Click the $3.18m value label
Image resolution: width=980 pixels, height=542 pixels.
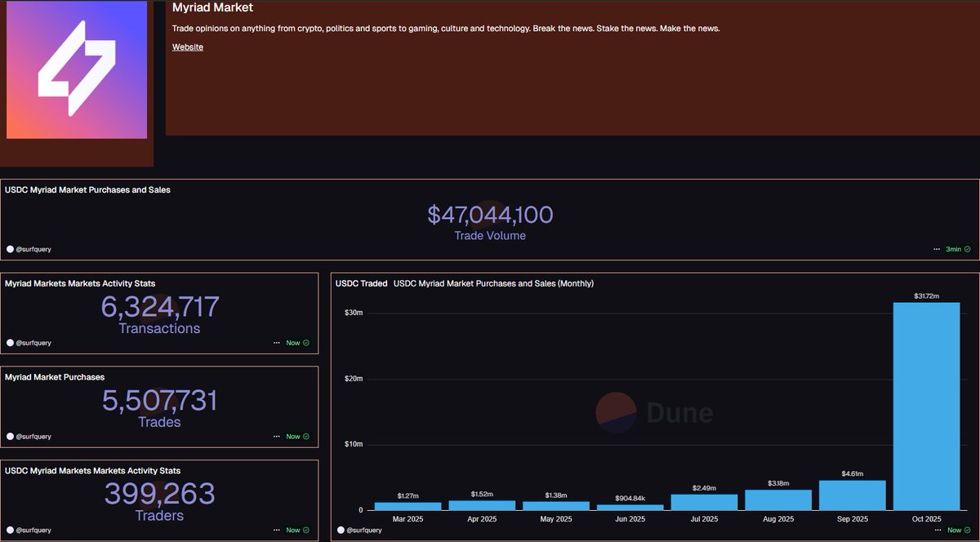778,483
